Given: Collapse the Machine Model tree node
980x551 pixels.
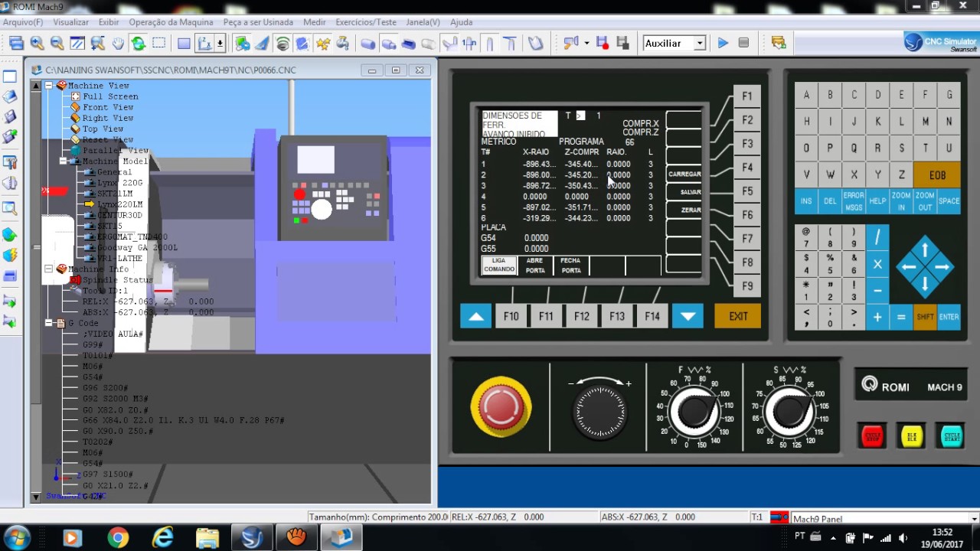Looking at the screenshot, I should 64,161.
